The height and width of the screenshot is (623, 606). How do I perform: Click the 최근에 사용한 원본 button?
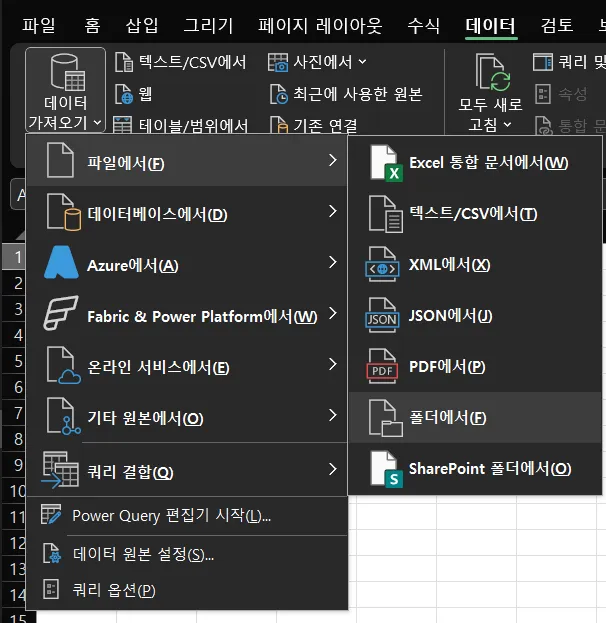[346, 94]
